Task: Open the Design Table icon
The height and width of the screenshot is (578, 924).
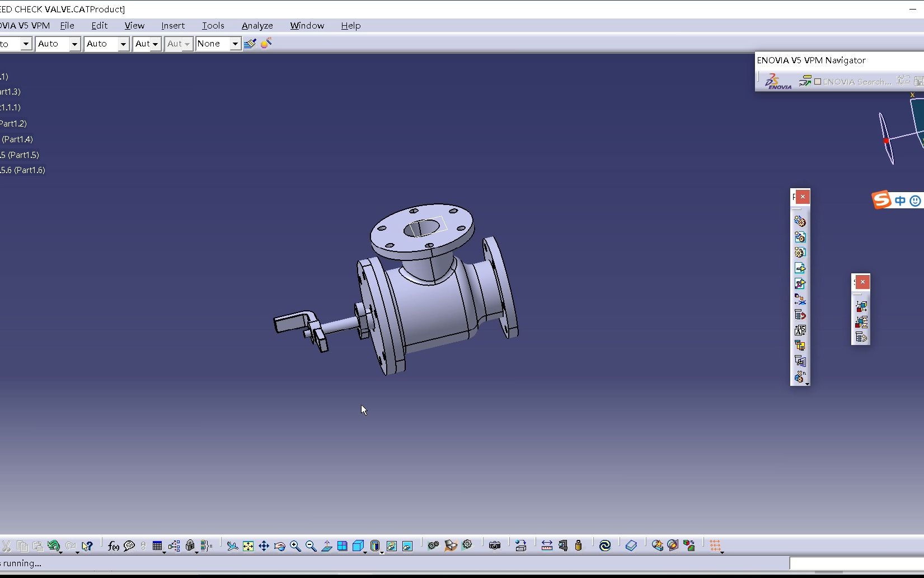Action: click(x=157, y=546)
